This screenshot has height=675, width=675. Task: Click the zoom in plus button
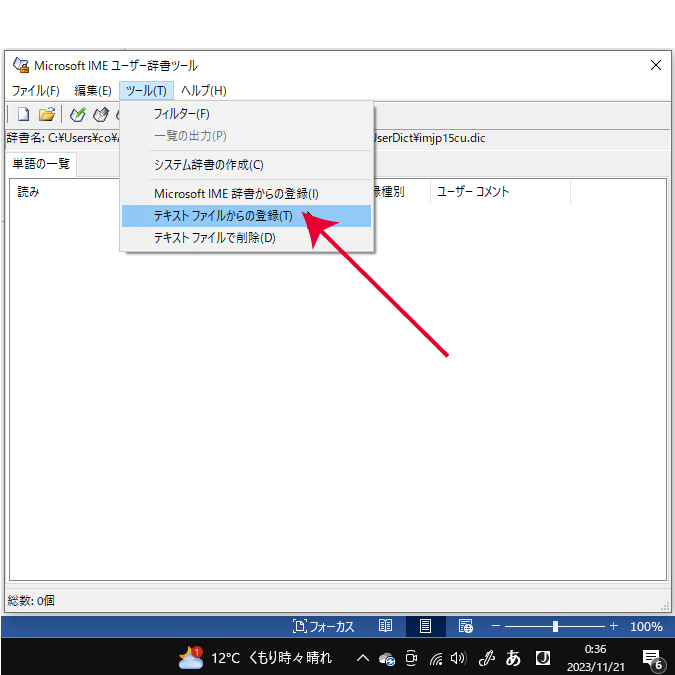(614, 626)
